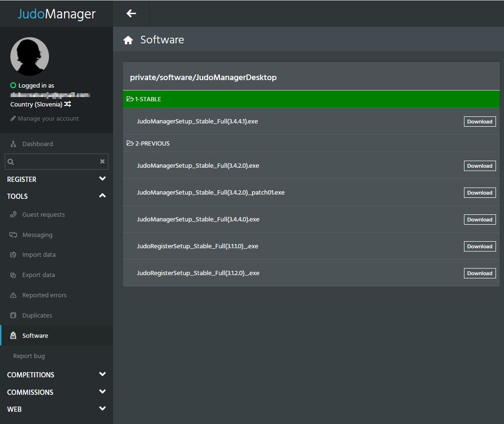Image resolution: width=504 pixels, height=424 pixels.
Task: Click the Export data icon
Action: (x=13, y=275)
